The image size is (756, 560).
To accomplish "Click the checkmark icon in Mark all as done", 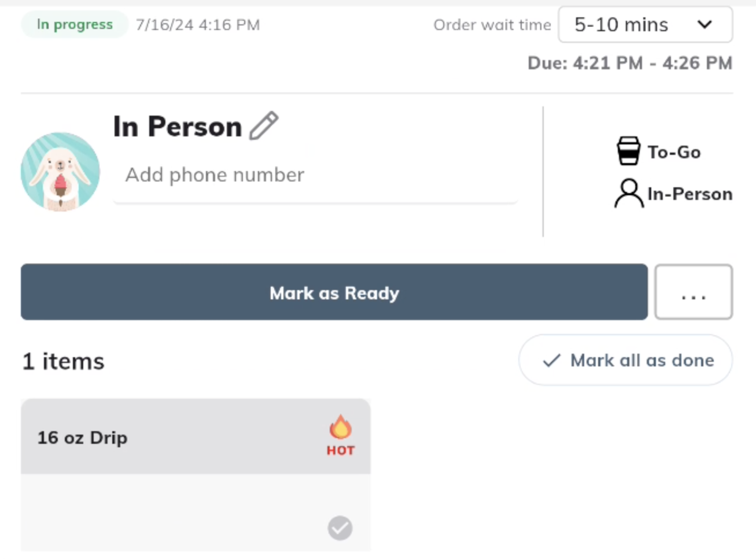I will pos(551,361).
